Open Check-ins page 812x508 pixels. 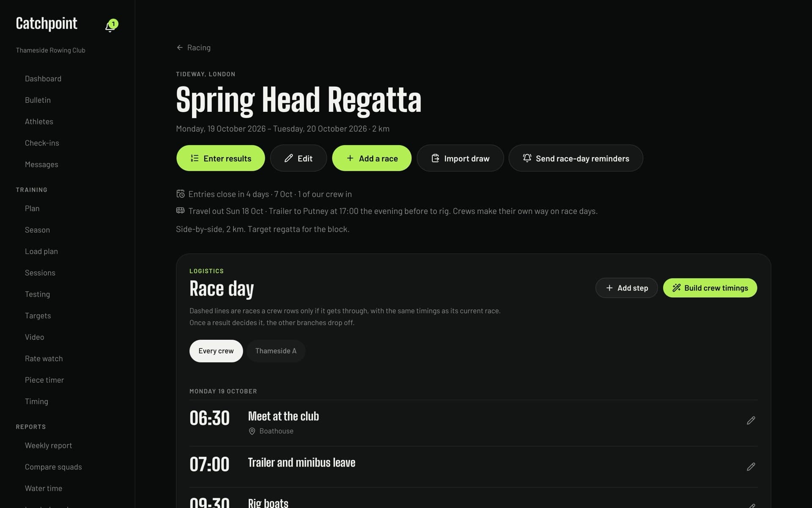[42, 143]
